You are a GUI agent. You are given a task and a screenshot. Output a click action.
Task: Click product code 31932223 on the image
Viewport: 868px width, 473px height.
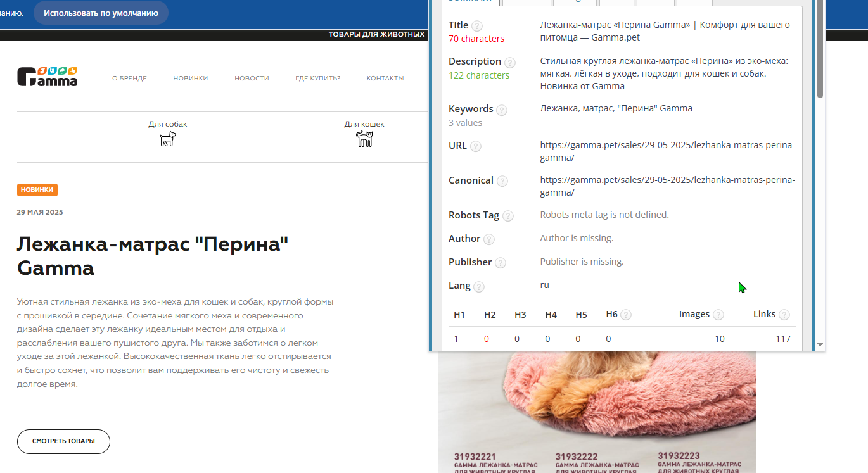coord(679,456)
